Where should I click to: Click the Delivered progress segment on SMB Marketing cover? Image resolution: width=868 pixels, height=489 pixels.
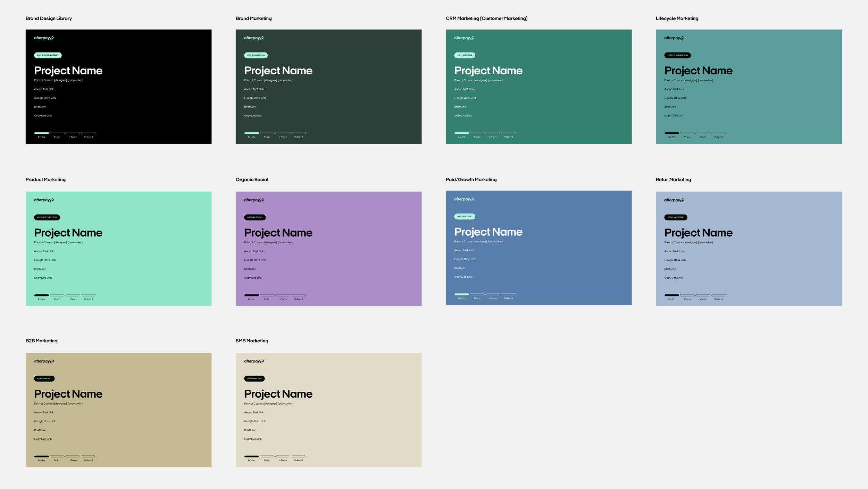coord(298,457)
